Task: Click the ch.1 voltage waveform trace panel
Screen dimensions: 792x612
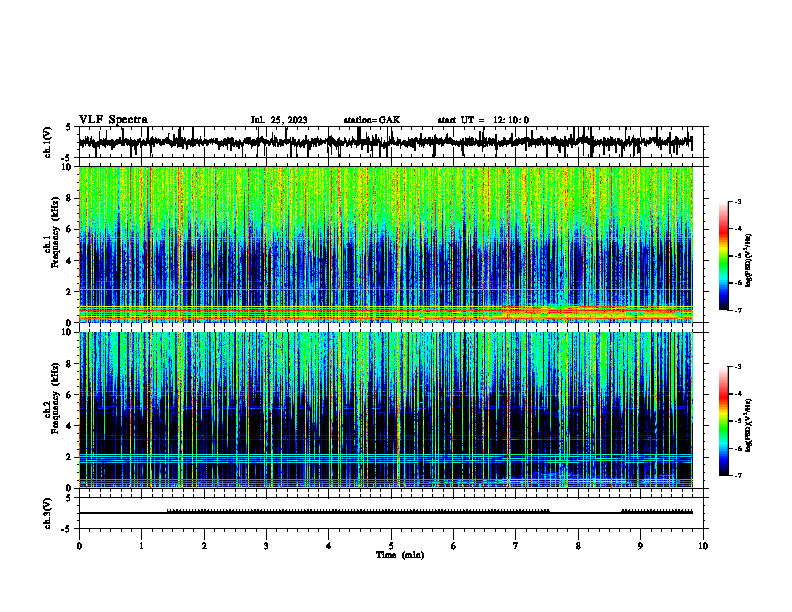Action: (x=391, y=142)
